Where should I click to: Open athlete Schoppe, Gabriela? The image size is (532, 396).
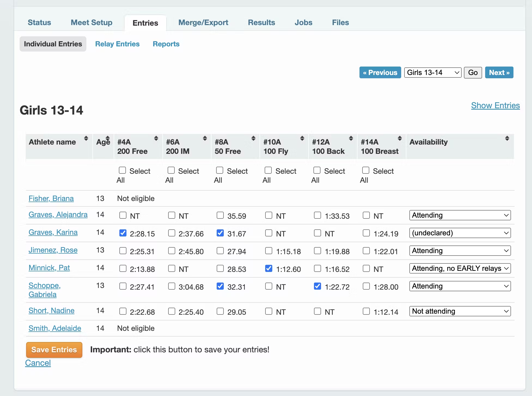pyautogui.click(x=45, y=290)
